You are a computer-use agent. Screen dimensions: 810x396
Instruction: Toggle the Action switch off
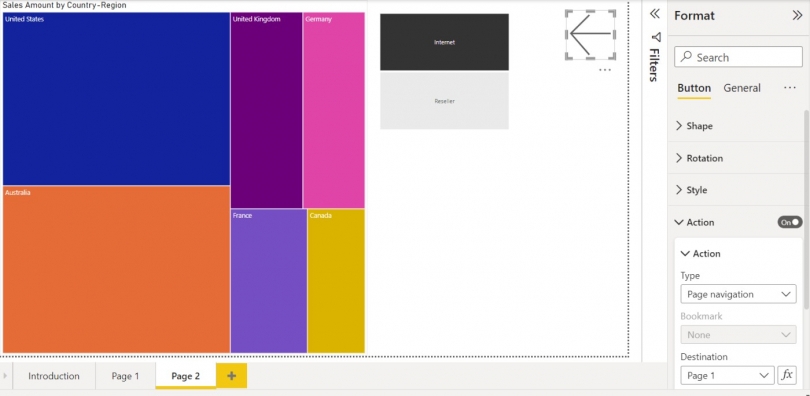point(790,222)
